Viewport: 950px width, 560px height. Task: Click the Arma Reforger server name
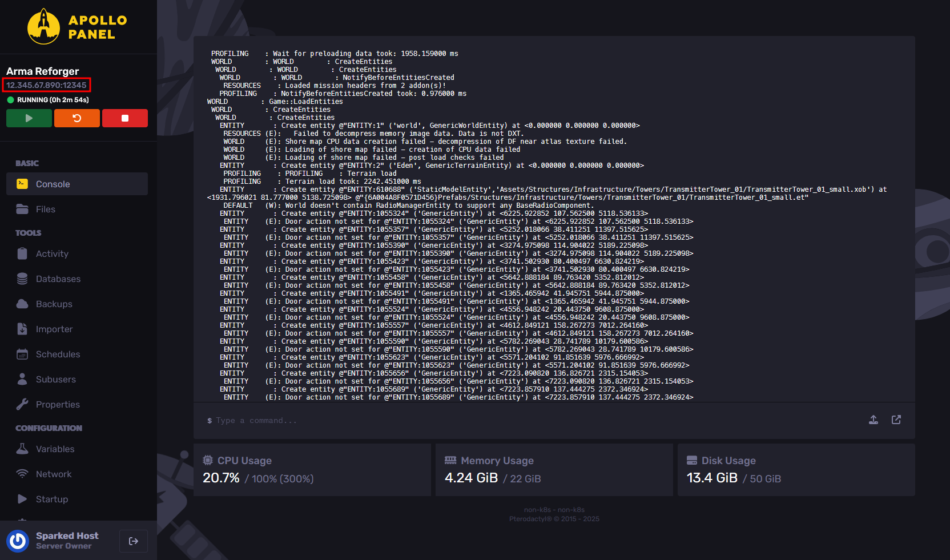(43, 71)
